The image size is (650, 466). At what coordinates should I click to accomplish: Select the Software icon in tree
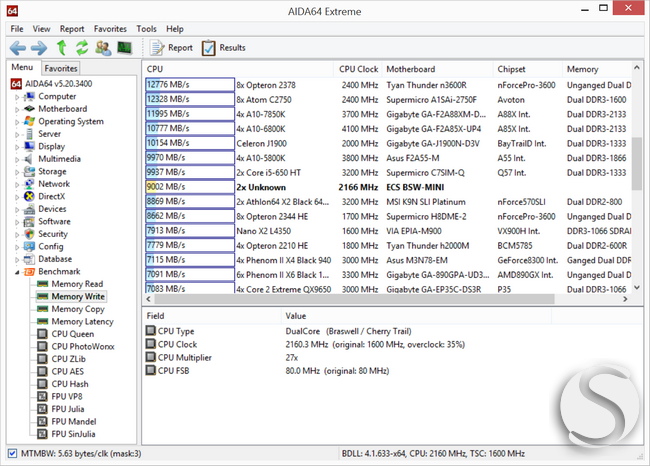point(29,221)
